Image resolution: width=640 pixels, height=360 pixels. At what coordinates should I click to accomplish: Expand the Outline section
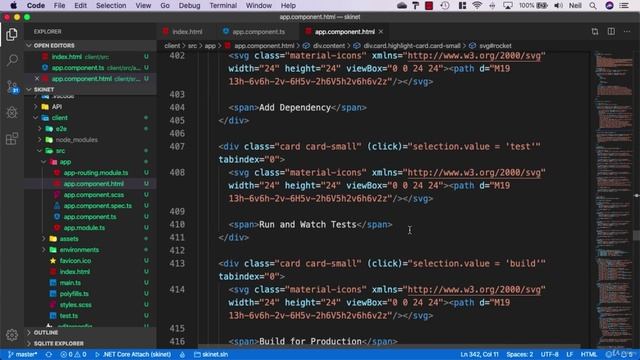click(29, 332)
